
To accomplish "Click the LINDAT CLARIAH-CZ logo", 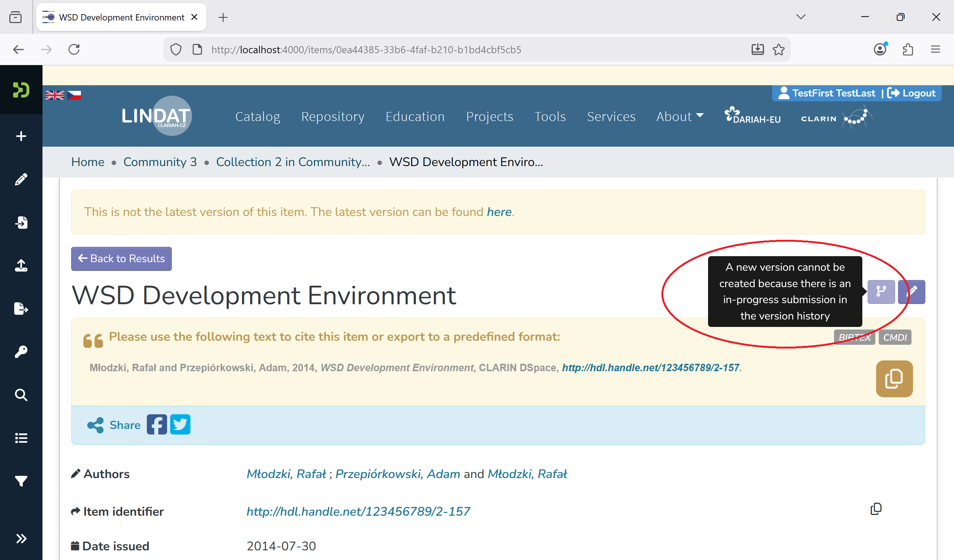I will pyautogui.click(x=157, y=116).
